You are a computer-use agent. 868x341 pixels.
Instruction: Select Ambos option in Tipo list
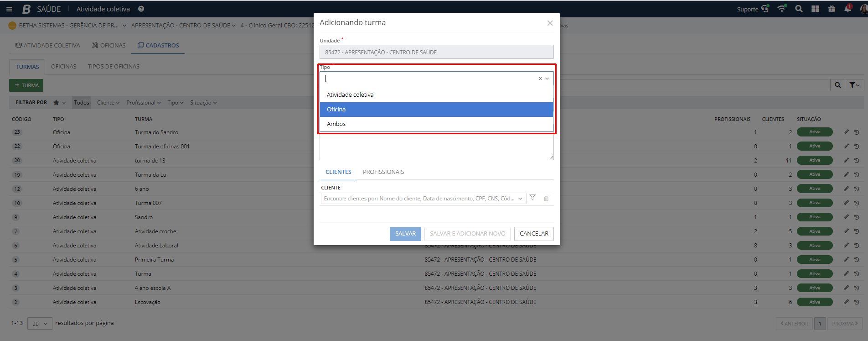click(x=436, y=124)
